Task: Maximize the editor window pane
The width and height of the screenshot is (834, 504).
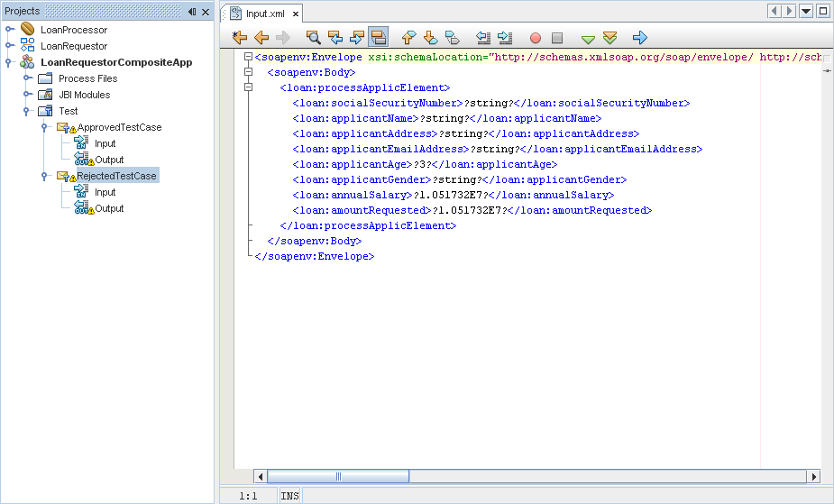Action: tap(823, 11)
